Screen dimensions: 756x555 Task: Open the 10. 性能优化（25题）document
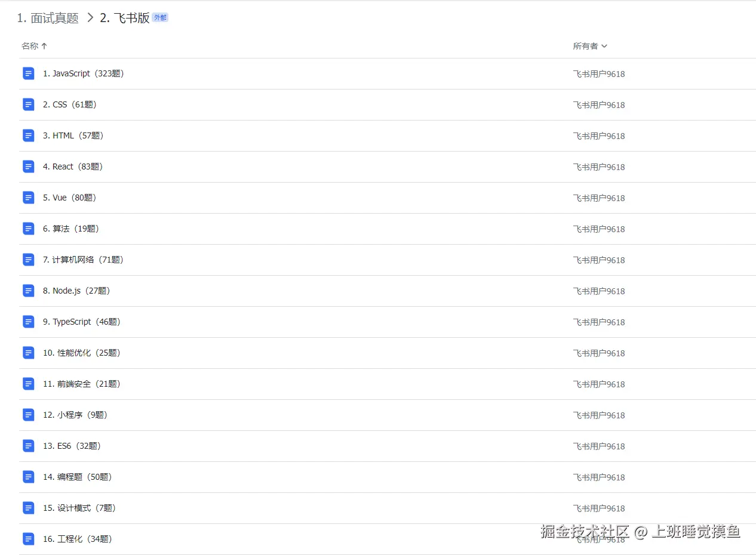click(x=82, y=353)
